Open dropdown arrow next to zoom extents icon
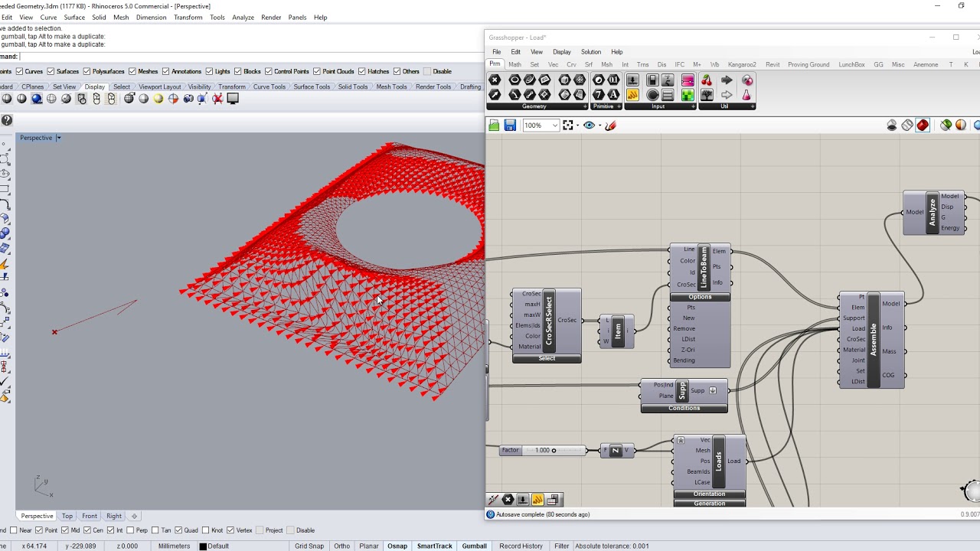This screenshot has width=980, height=551. [x=577, y=126]
